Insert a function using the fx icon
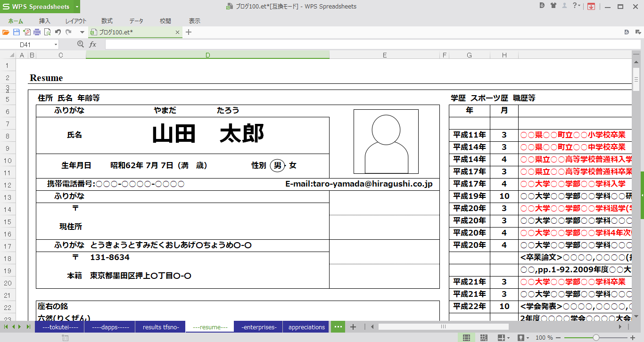The height and width of the screenshot is (342, 644). click(x=92, y=44)
